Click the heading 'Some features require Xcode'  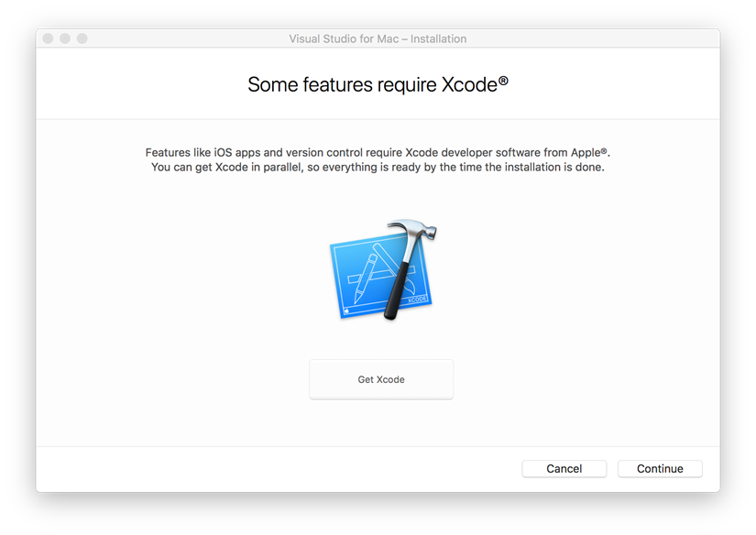coord(372,84)
